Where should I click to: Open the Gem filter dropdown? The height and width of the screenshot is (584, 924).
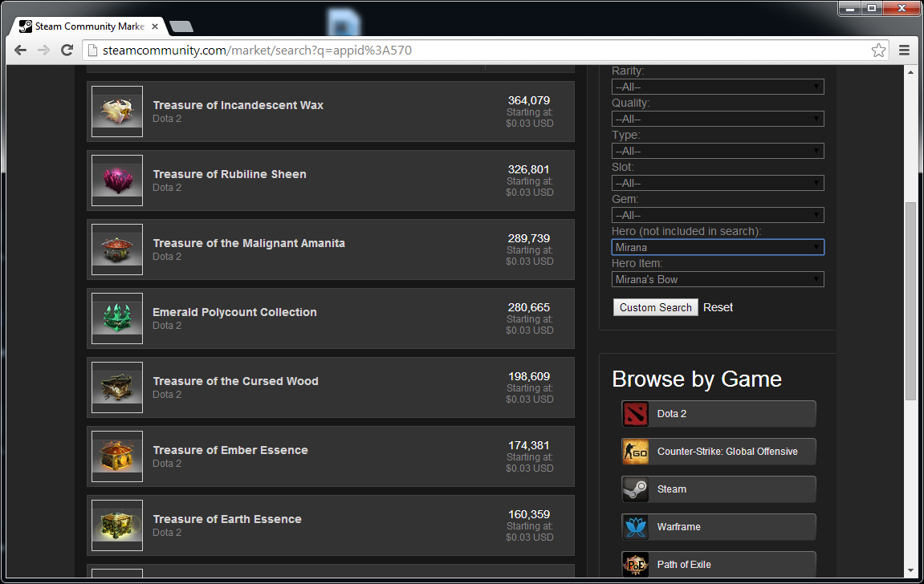(x=718, y=215)
